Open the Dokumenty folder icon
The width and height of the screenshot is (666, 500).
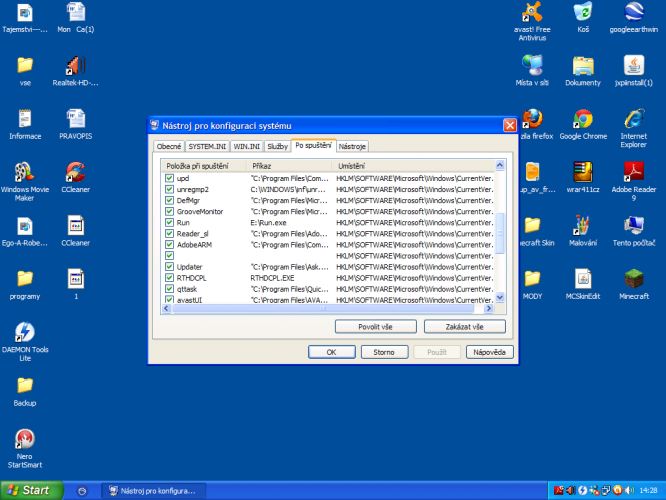click(583, 71)
